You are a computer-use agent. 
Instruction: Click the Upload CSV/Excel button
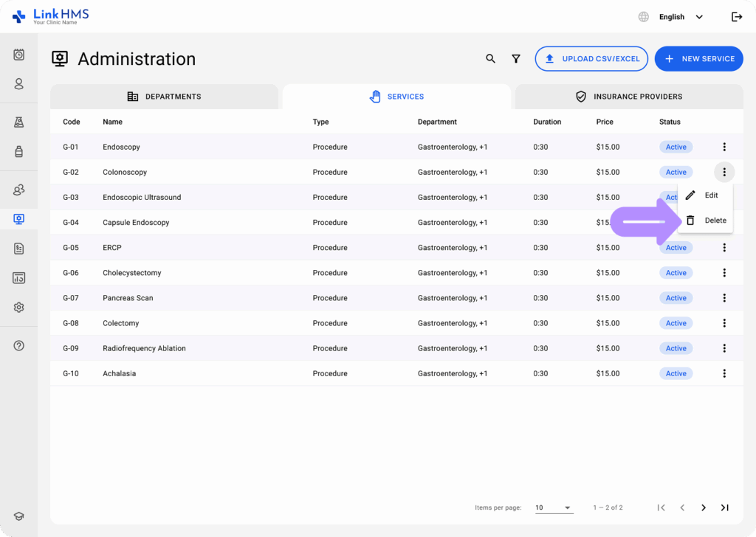click(x=591, y=59)
